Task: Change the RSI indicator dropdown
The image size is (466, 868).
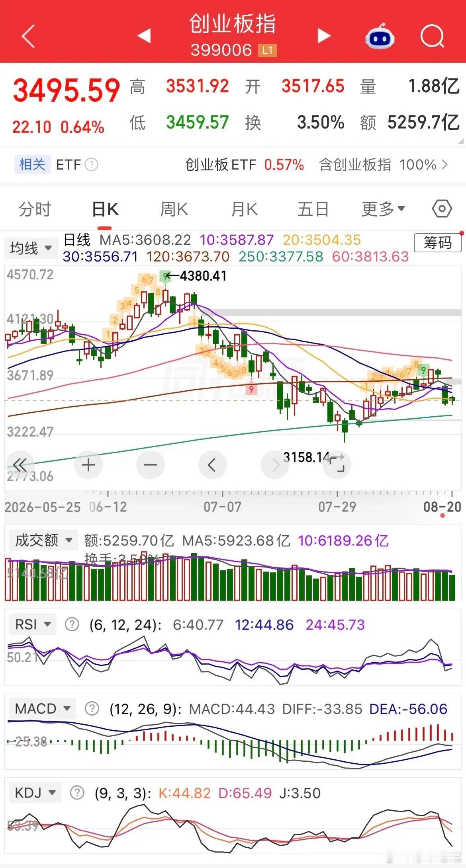Action: pos(33,624)
